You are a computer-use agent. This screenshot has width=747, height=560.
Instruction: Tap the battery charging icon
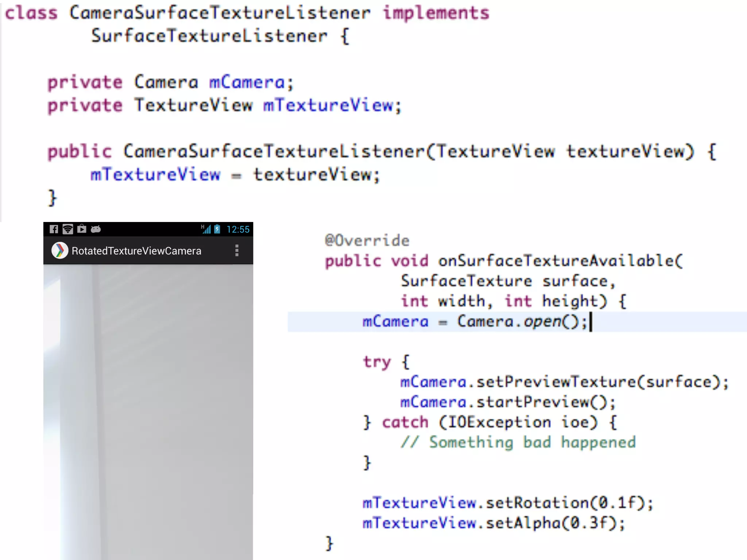(217, 229)
